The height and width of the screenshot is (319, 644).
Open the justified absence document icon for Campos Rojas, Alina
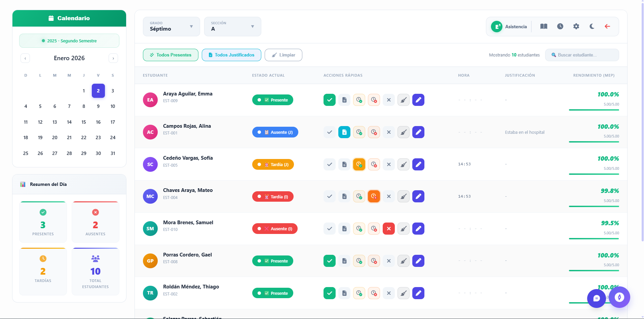coord(344,132)
